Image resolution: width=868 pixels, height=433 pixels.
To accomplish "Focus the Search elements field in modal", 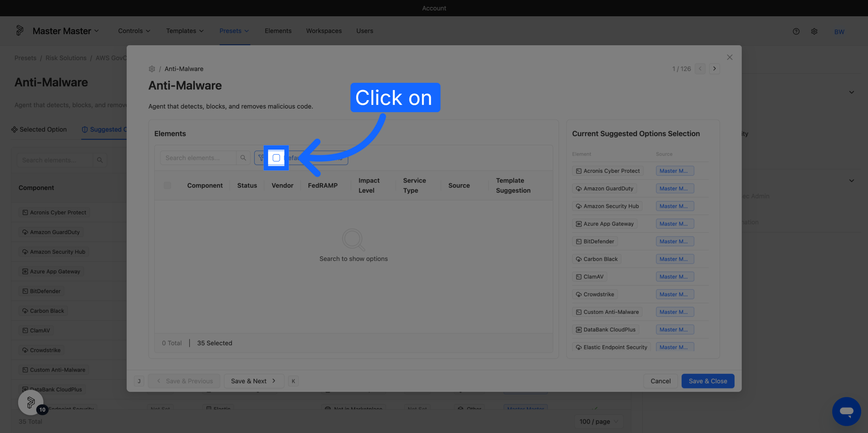I will [198, 158].
